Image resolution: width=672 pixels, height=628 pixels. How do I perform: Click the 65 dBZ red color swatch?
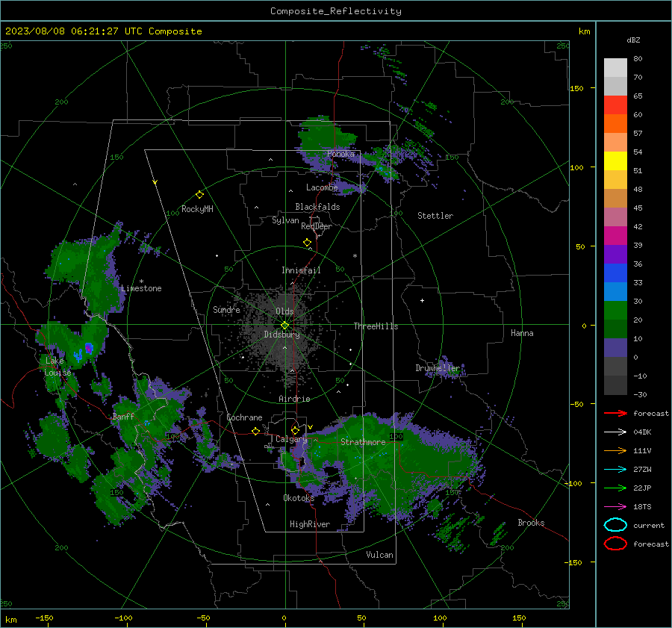pyautogui.click(x=615, y=105)
